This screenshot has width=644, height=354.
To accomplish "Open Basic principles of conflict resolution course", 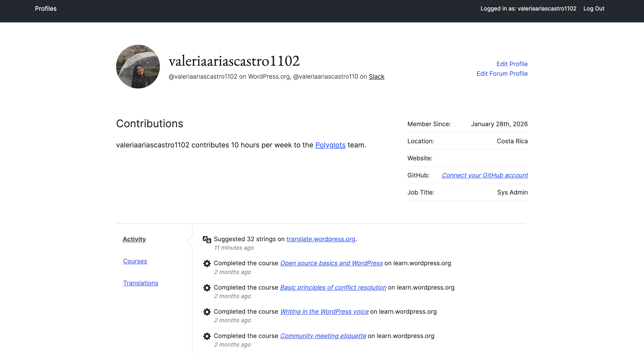I will (x=333, y=287).
